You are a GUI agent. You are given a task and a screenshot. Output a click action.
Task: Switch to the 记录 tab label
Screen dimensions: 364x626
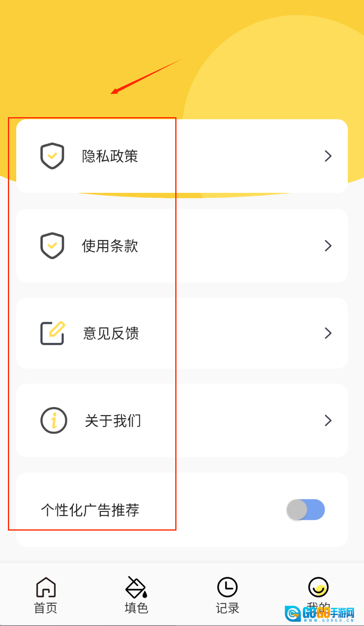pos(227,608)
